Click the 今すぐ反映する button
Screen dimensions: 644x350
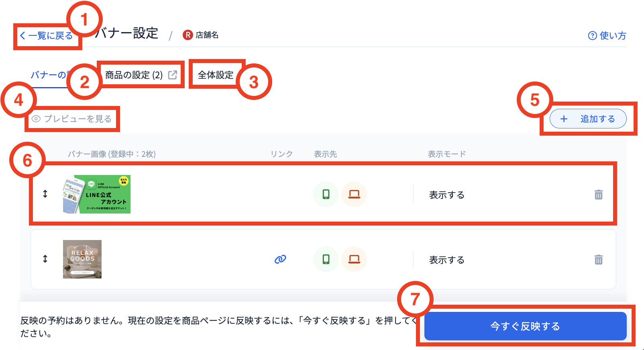[x=525, y=326]
